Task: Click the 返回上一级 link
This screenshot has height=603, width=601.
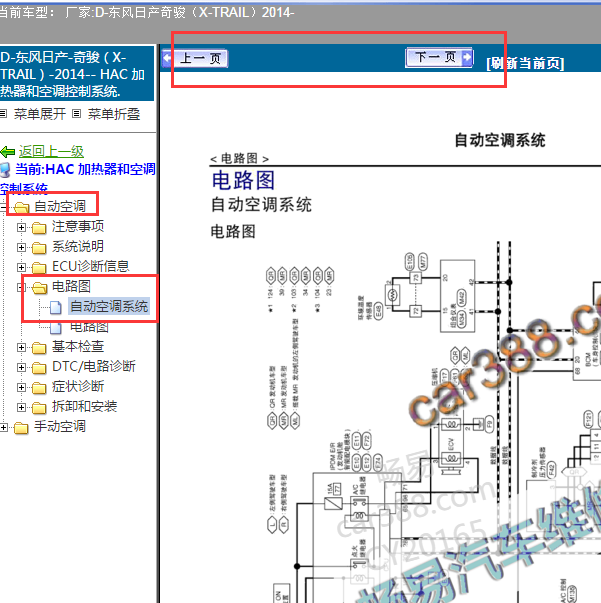Action: [51, 152]
